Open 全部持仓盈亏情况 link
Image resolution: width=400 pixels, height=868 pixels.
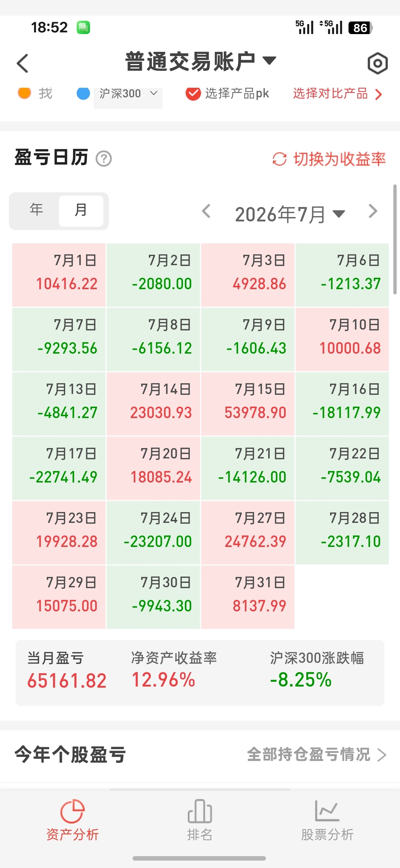coord(317,754)
